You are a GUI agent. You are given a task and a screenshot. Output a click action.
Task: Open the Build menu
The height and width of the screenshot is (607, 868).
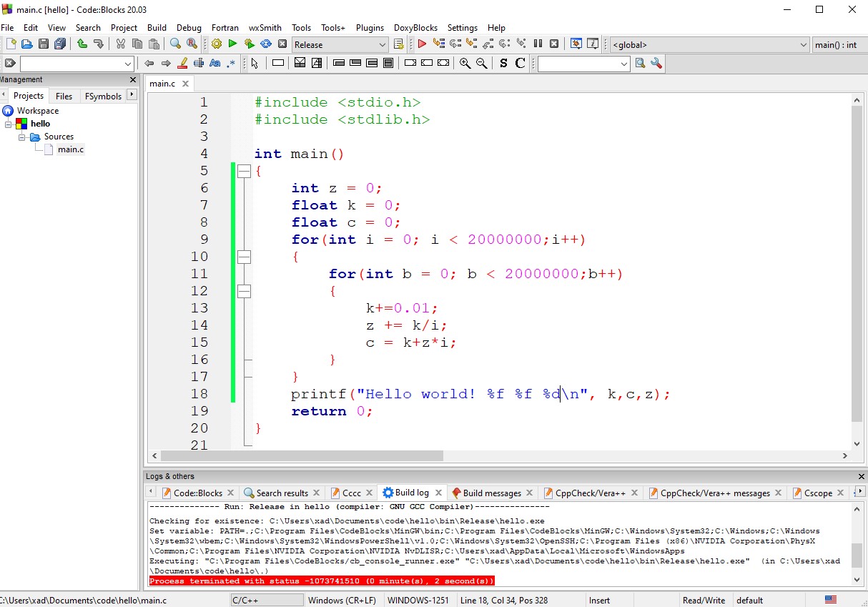(x=157, y=27)
